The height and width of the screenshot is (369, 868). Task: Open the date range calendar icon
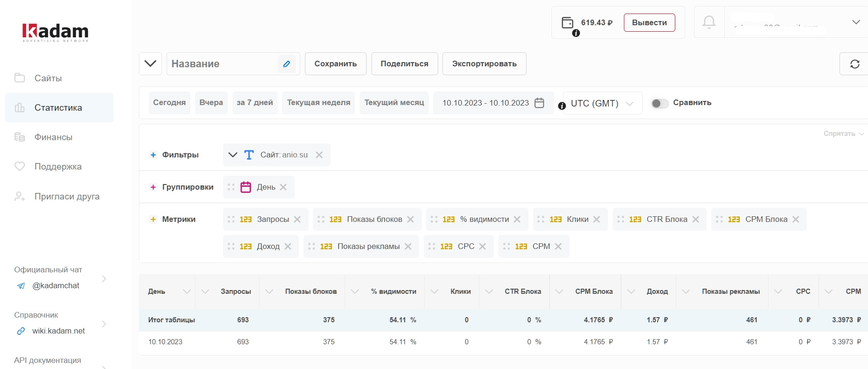tap(539, 103)
